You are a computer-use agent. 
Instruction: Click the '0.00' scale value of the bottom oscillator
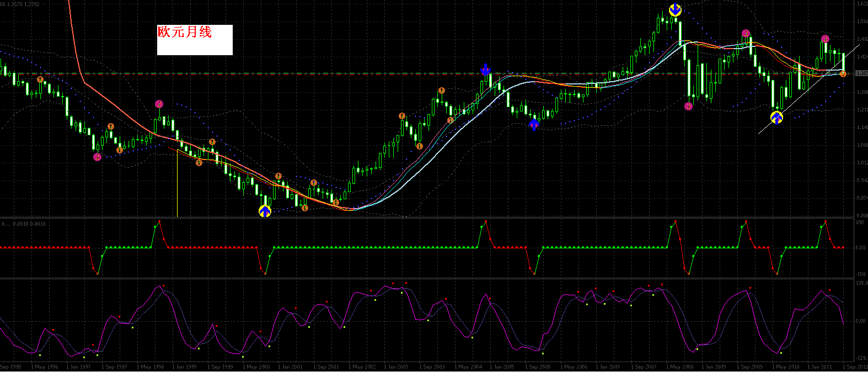tap(860, 321)
